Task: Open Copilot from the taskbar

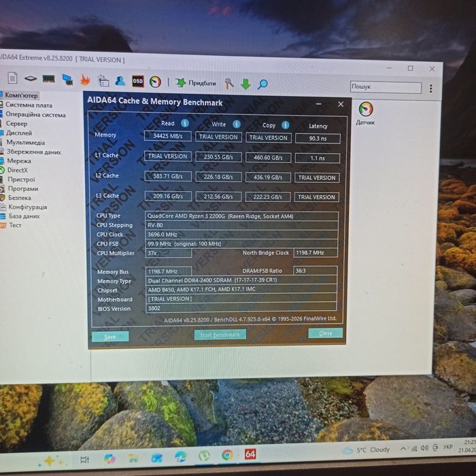Action: click(109, 459)
